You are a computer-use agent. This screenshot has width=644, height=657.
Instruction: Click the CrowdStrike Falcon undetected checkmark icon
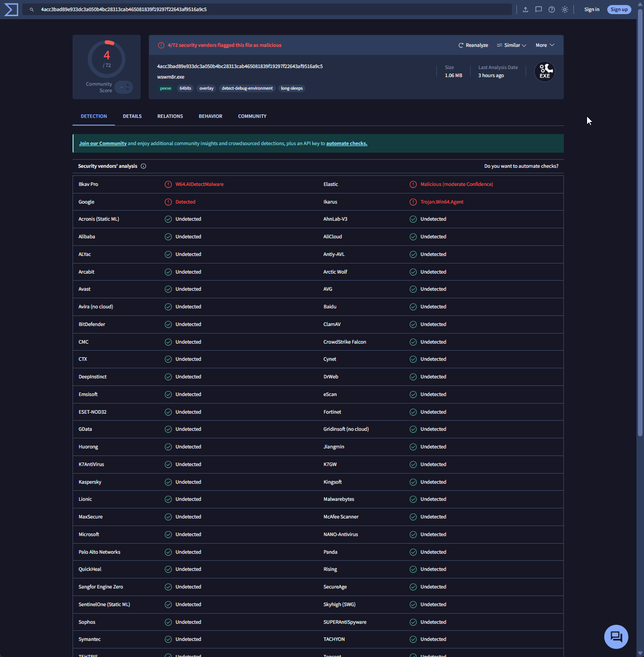click(x=413, y=342)
